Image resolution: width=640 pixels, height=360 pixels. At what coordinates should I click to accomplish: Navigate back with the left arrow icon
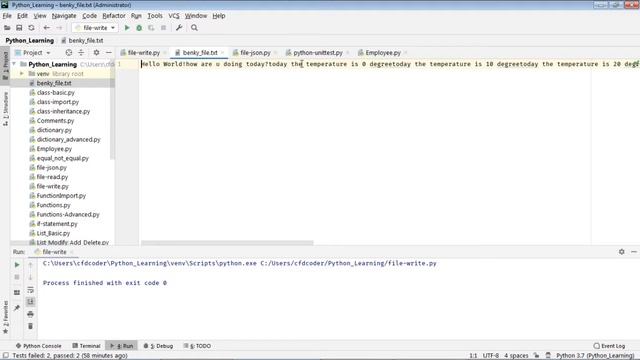47,28
